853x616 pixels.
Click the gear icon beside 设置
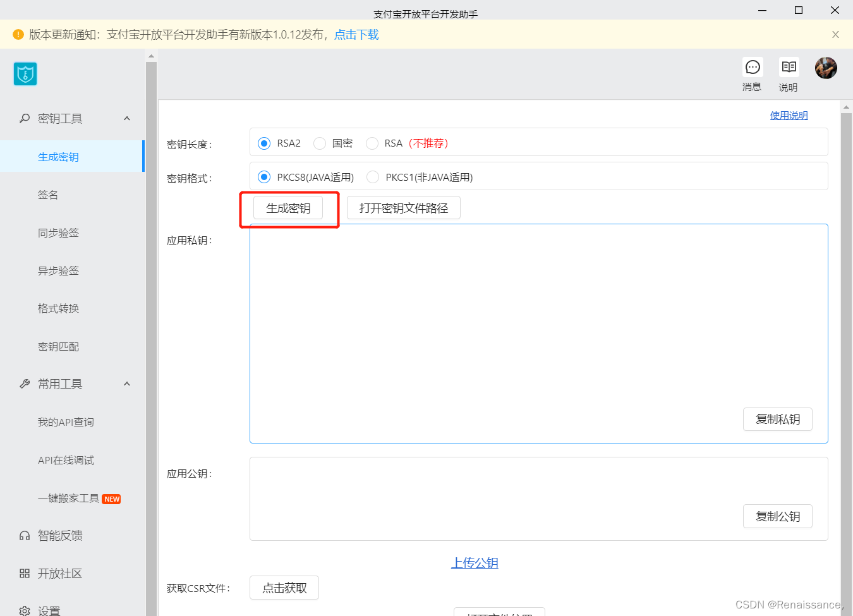(25, 611)
